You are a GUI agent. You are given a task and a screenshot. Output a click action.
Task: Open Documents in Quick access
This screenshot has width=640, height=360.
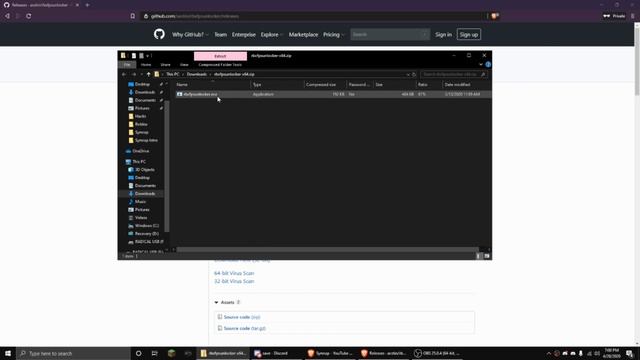coord(145,100)
